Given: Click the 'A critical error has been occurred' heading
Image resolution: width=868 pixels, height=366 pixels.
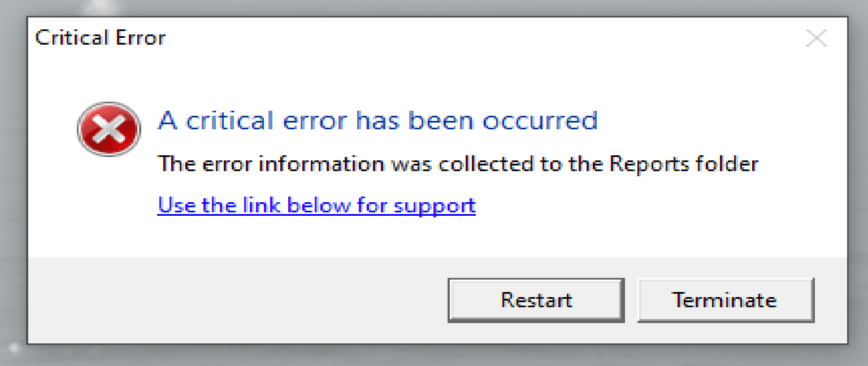Looking at the screenshot, I should point(377,120).
